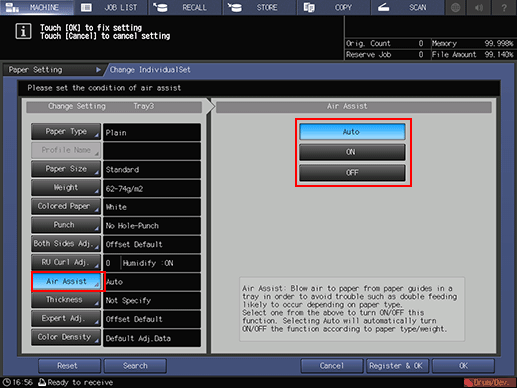Click the White colored paper value
517x388 pixels.
tap(152, 207)
